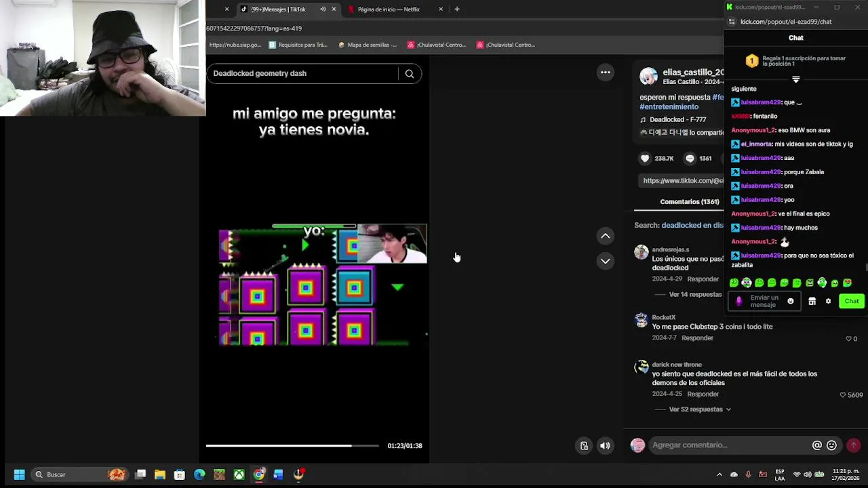This screenshot has height=488, width=868.
Task: Select the angry square green emote
Action: click(810, 283)
